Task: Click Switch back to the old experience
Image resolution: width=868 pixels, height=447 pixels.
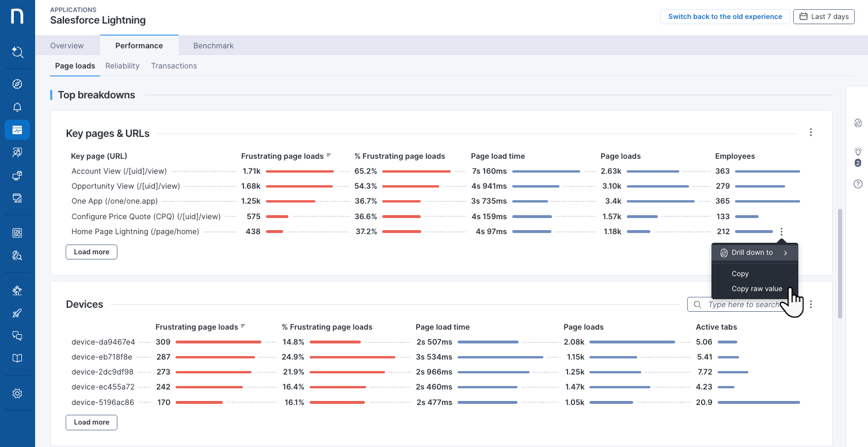Action: point(725,17)
